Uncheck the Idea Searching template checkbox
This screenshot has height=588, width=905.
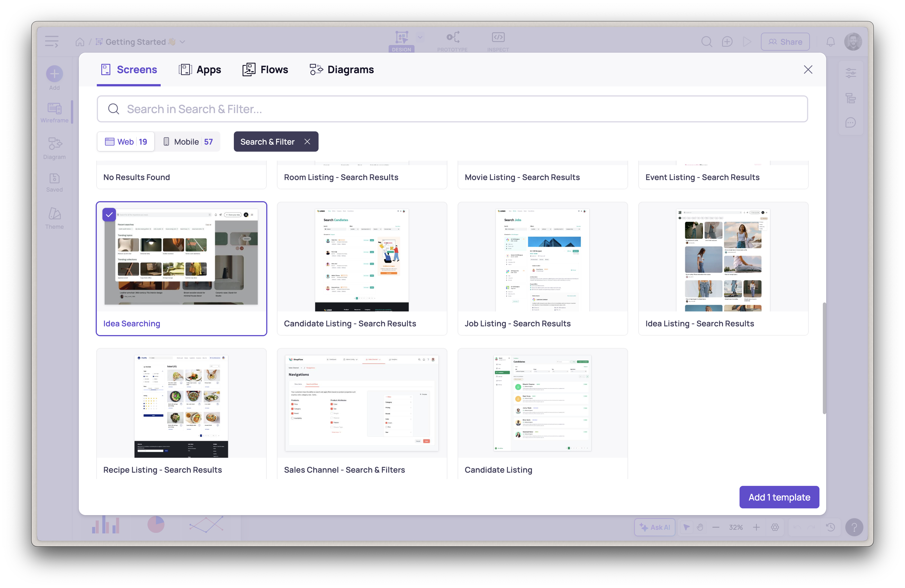[109, 215]
